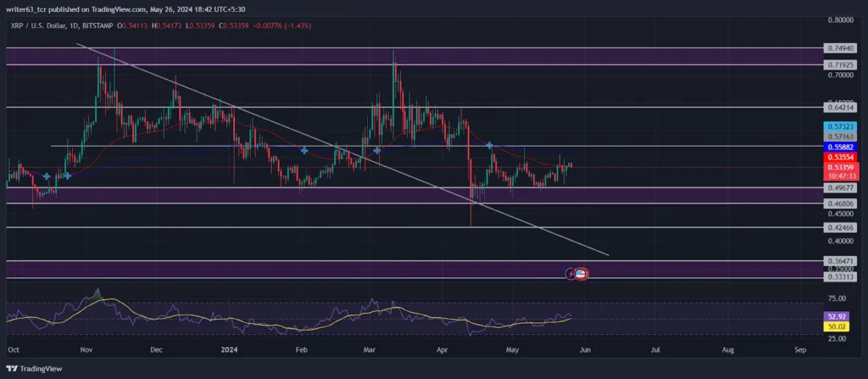This screenshot has width=868, height=379.
Task: Click the Nov label on time axis
Action: (86, 350)
